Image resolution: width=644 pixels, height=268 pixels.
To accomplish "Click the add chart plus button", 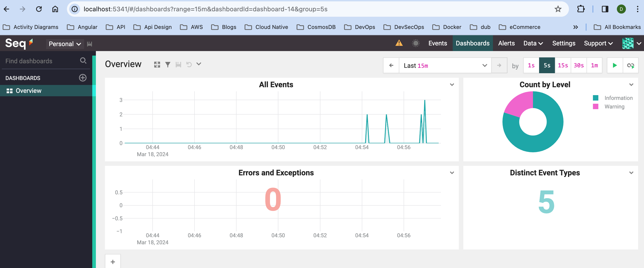I will pos(113,261).
